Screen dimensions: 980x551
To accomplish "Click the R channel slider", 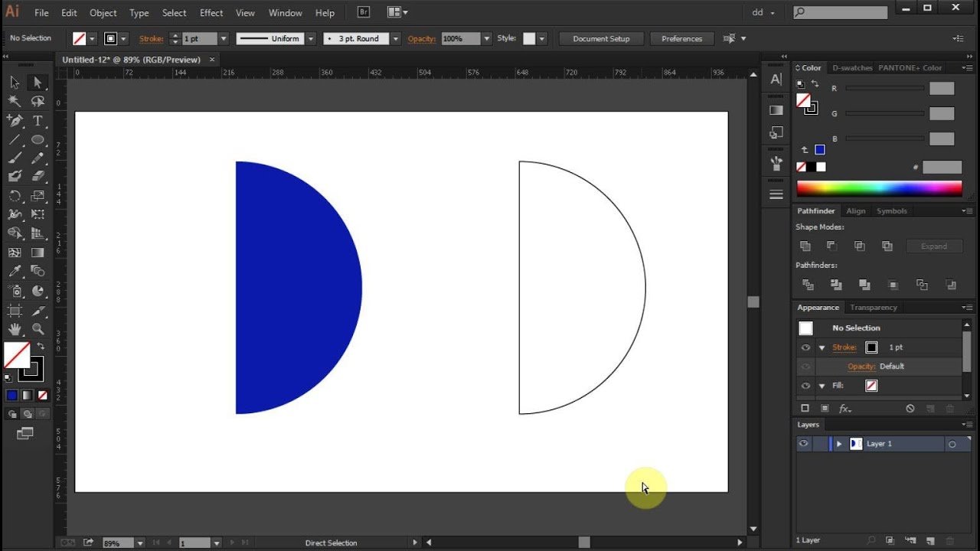I will 885,89.
